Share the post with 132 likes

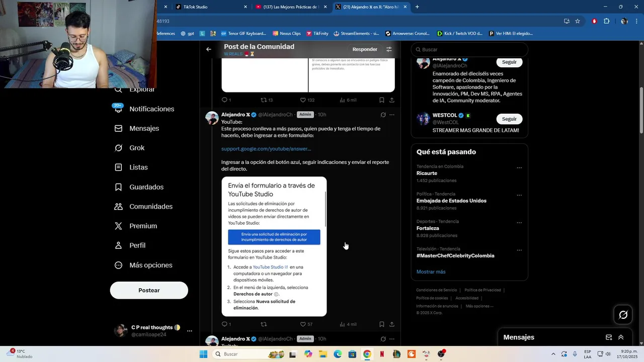tap(392, 100)
